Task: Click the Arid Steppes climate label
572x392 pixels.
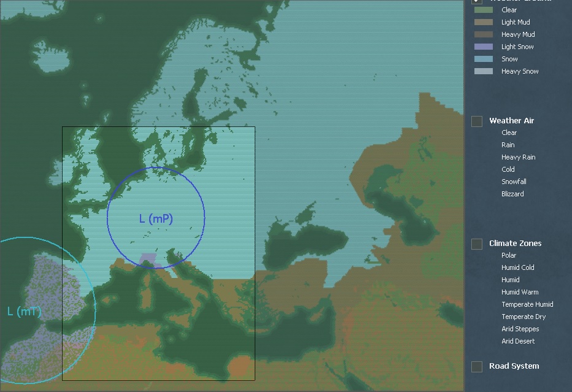Action: pos(520,329)
